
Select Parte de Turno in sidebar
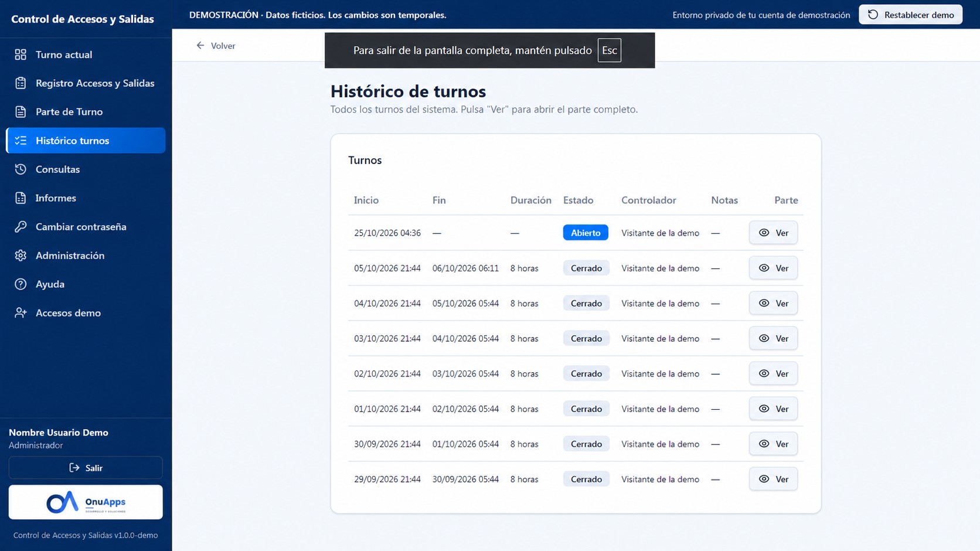tap(86, 112)
